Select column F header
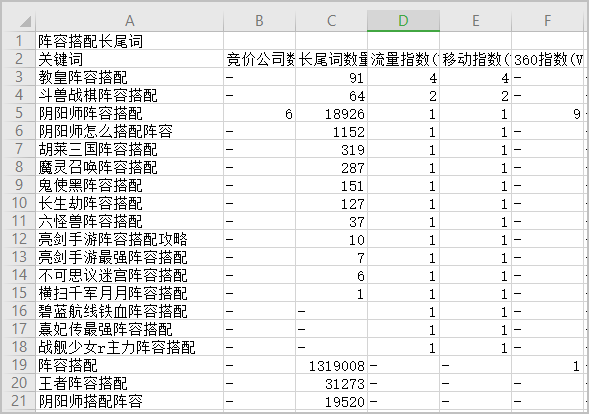The width and height of the screenshot is (589, 414). (548, 21)
